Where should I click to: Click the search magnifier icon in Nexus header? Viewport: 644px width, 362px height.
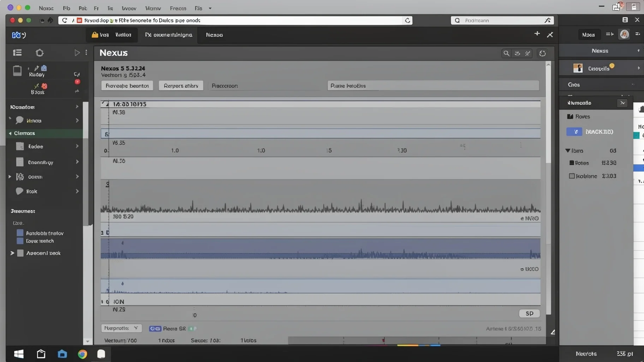(506, 53)
